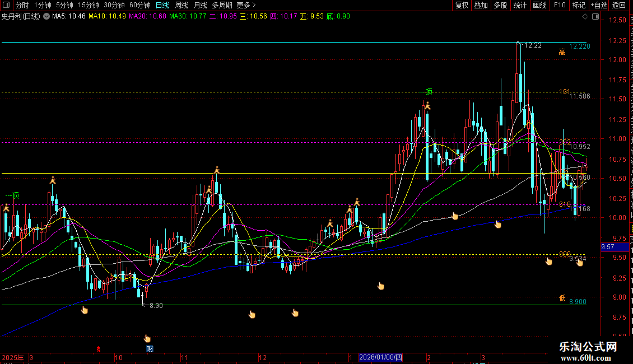Image resolution: width=633 pixels, height=364 pixels.
Task: Click the running-man icon on the October peak
Action: click(217, 169)
